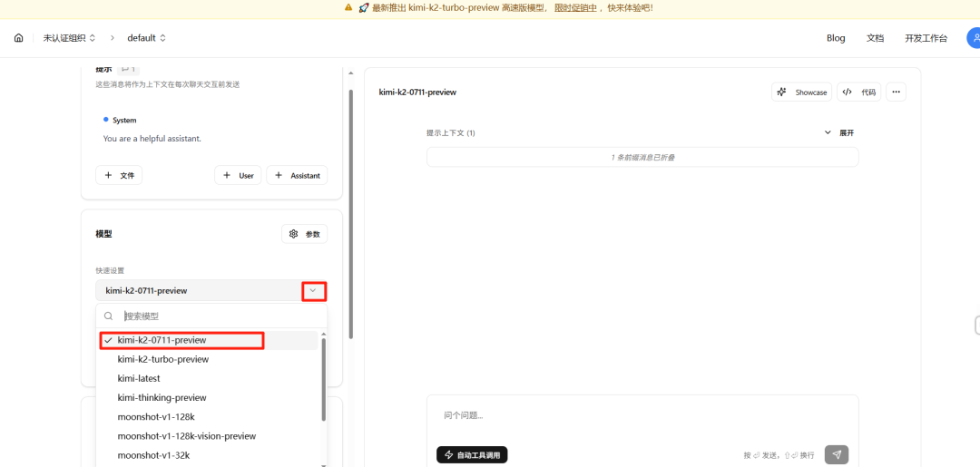This screenshot has width=980, height=467.
Task: Open the 文档 documentation link
Action: (875, 38)
